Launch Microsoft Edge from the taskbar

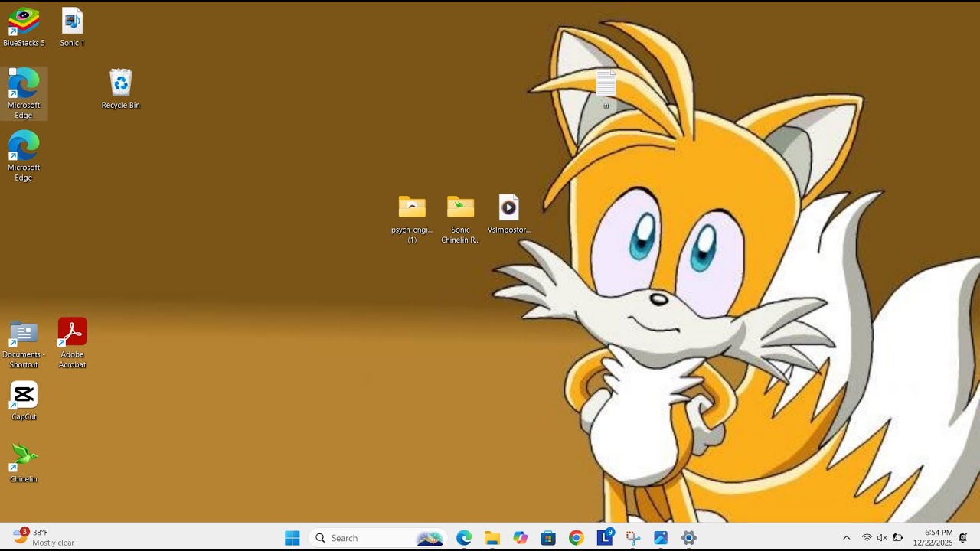click(464, 538)
